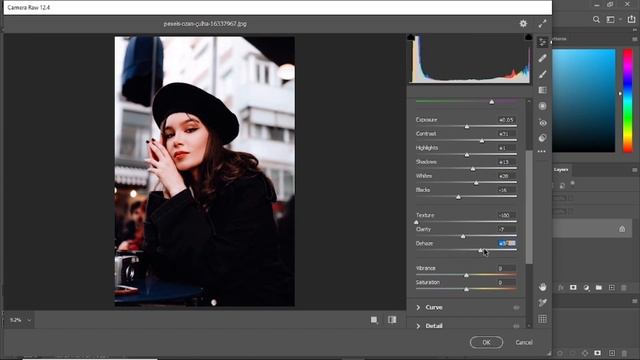Cancel the Camera Raw dialog

coord(524,342)
